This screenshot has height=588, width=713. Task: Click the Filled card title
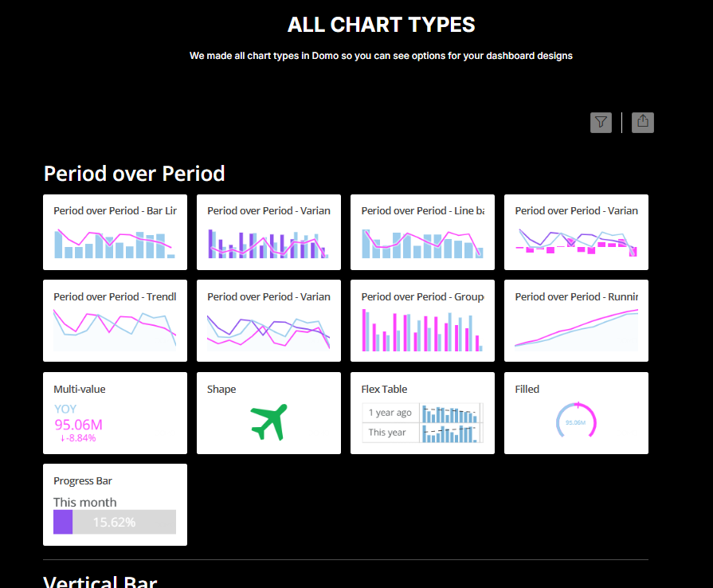point(527,389)
